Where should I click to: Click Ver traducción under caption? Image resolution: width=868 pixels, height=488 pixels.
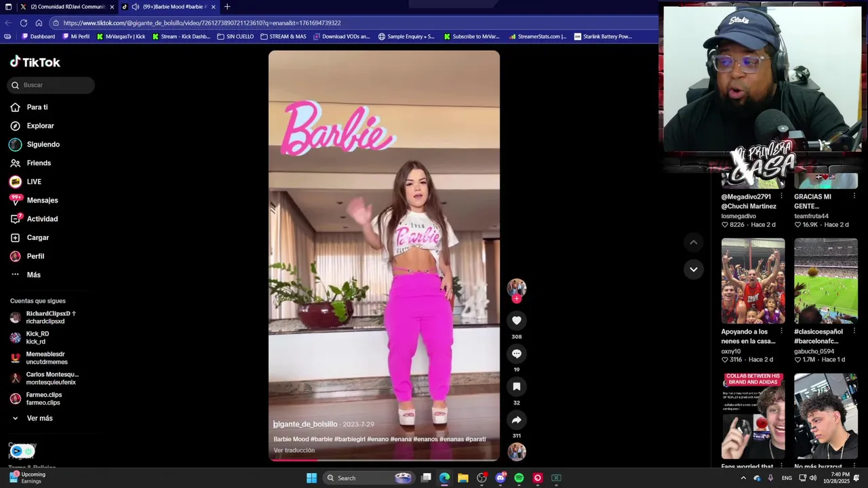294,450
